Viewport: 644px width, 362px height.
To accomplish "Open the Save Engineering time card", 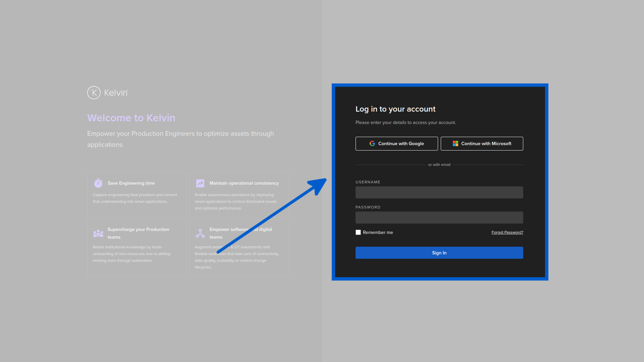I will click(137, 194).
